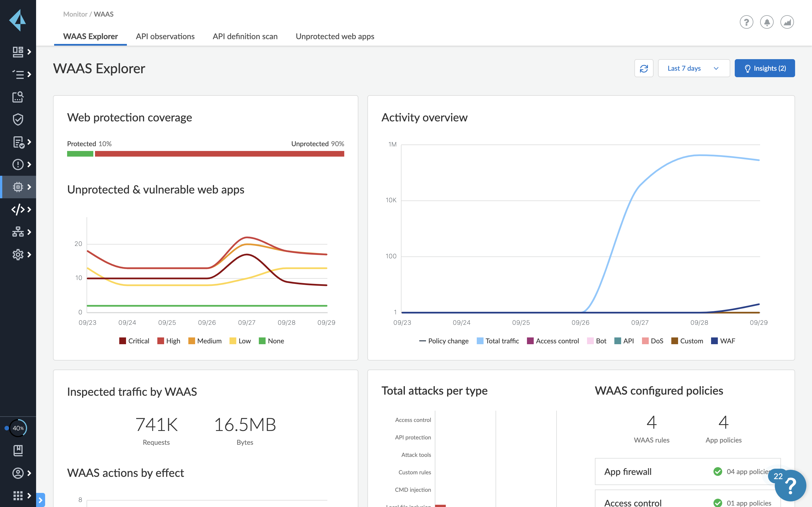Screen dimensions: 812x507
Task: Click the help question mark icon
Action: [746, 22]
